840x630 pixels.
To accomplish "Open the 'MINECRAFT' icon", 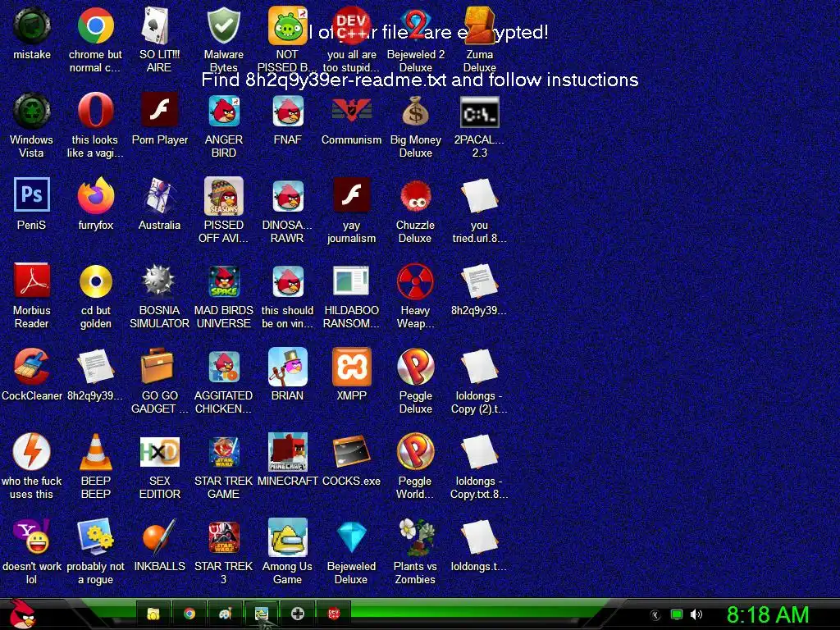I will pos(288,452).
